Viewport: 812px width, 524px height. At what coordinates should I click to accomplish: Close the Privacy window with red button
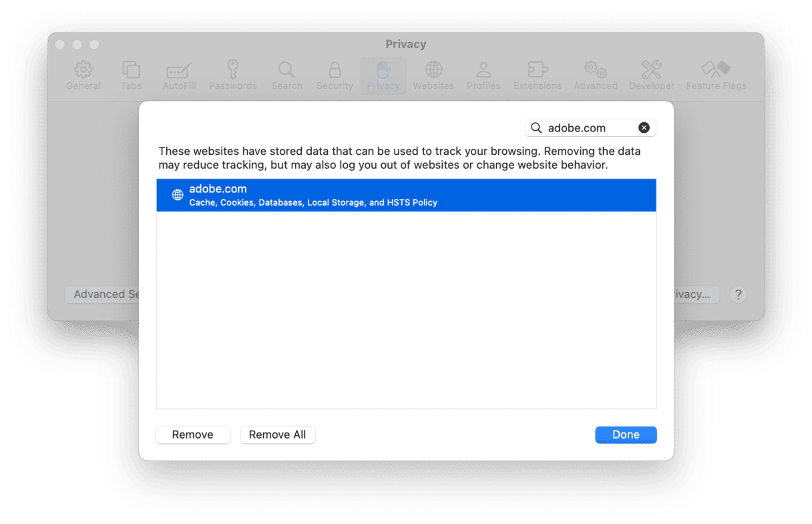pyautogui.click(x=60, y=44)
